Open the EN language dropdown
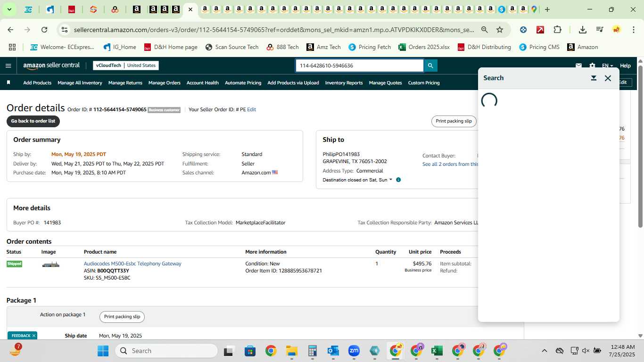The height and width of the screenshot is (362, 644). tap(607, 66)
